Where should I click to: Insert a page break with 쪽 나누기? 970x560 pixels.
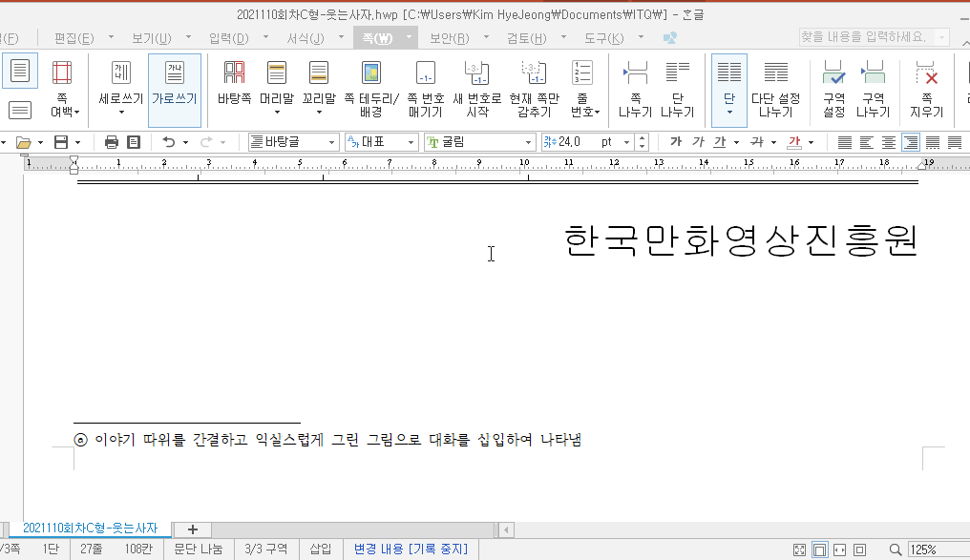point(635,90)
